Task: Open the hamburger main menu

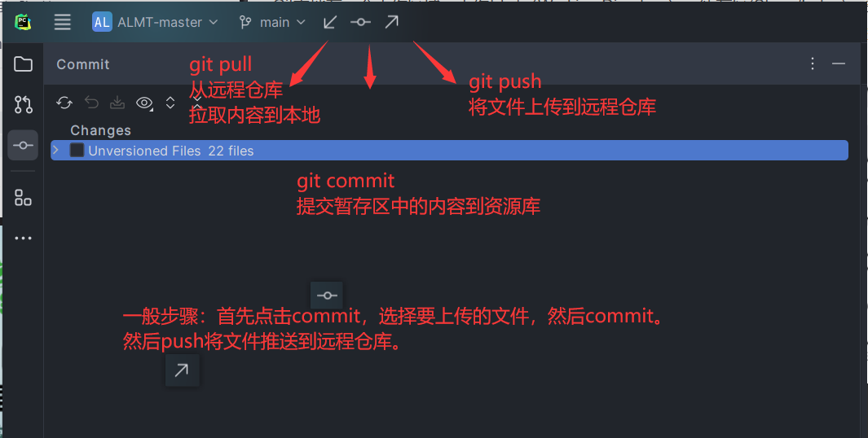Action: pos(62,22)
